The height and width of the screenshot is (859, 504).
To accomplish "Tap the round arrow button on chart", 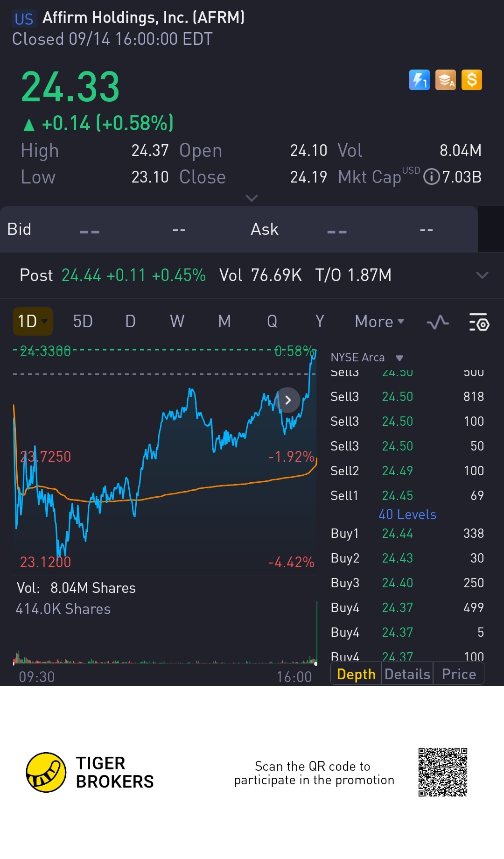I will [x=288, y=400].
